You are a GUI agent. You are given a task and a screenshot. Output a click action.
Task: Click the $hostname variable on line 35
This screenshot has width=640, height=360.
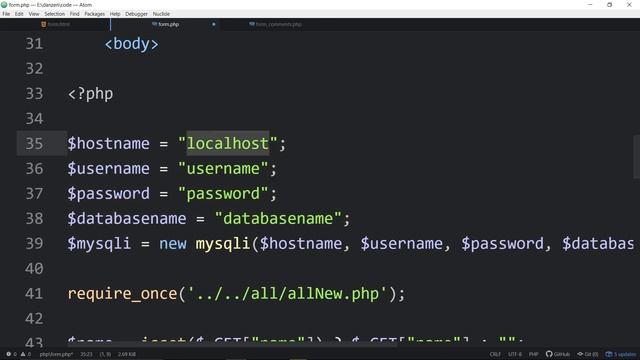(x=109, y=144)
